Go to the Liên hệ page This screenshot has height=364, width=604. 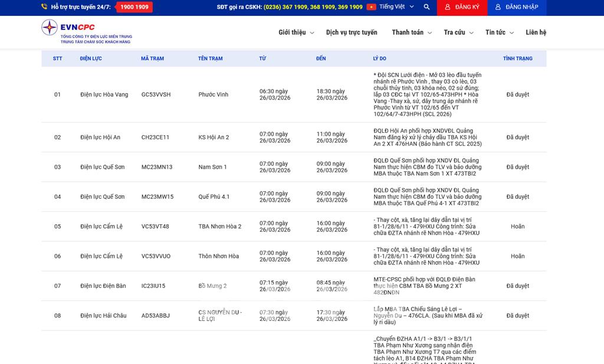click(536, 32)
